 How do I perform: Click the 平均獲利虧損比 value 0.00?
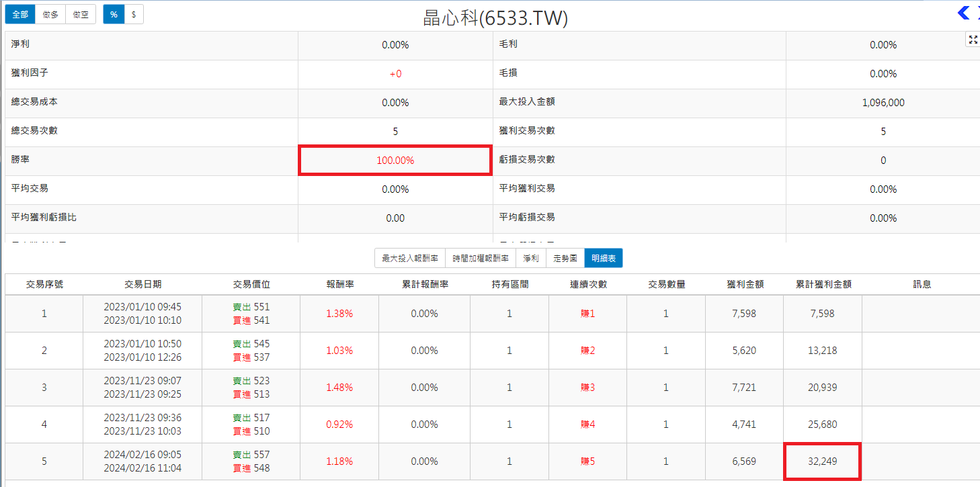coord(395,218)
